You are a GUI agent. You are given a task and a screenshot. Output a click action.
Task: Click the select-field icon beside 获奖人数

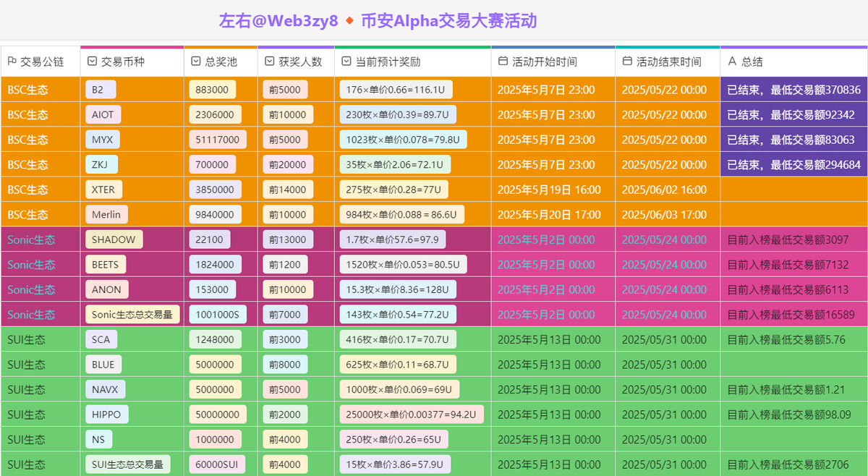269,61
